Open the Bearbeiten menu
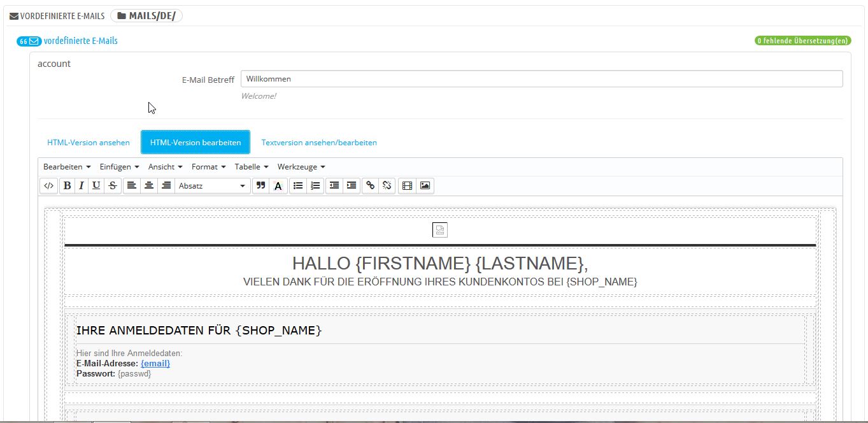The height and width of the screenshot is (423, 868). 67,167
